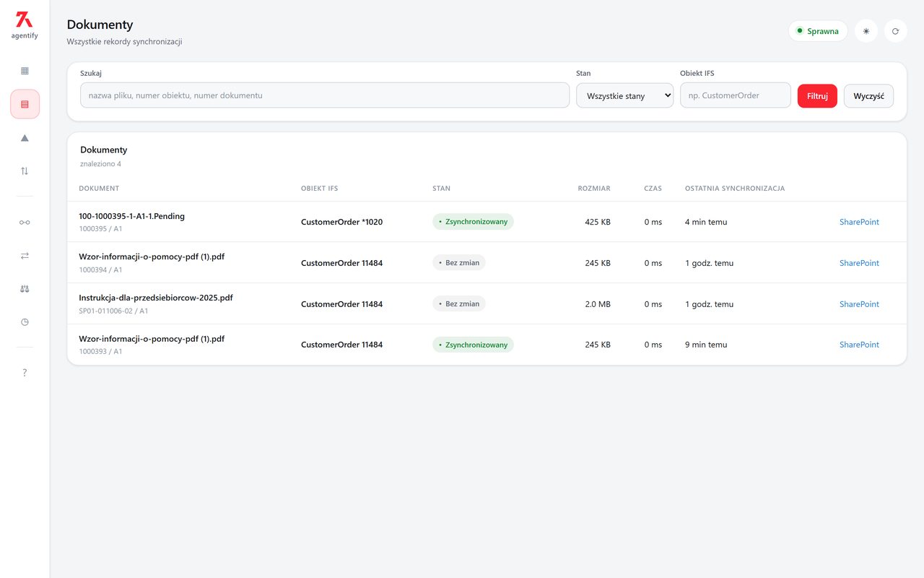Screen dimensions: 924x578
Task: Click the agentify logo
Action: tap(25, 25)
